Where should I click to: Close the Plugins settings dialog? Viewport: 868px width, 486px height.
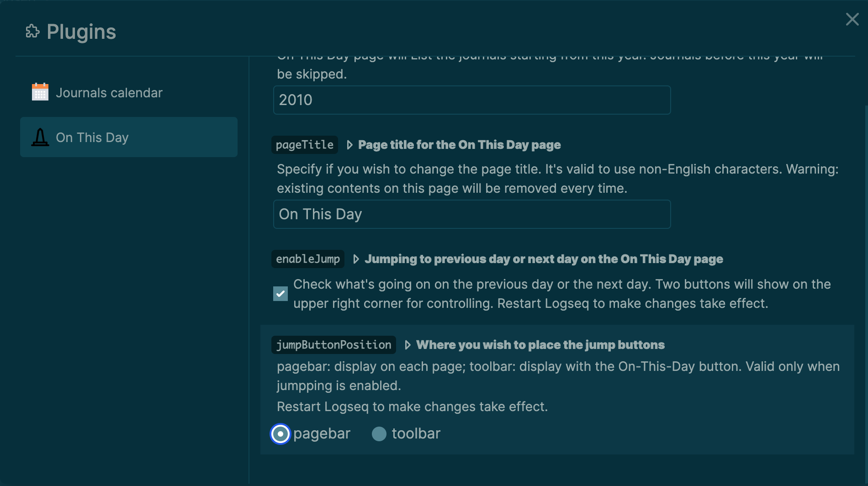click(x=852, y=19)
